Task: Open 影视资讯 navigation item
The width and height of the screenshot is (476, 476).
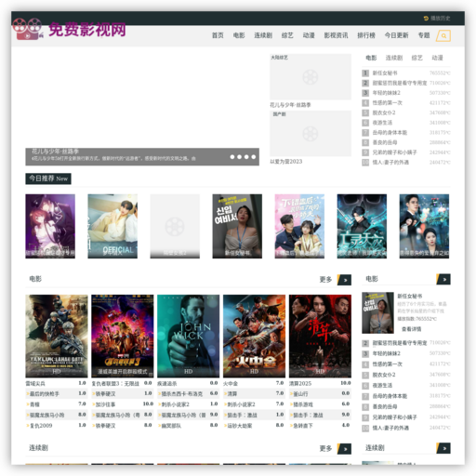Action: coord(336,35)
